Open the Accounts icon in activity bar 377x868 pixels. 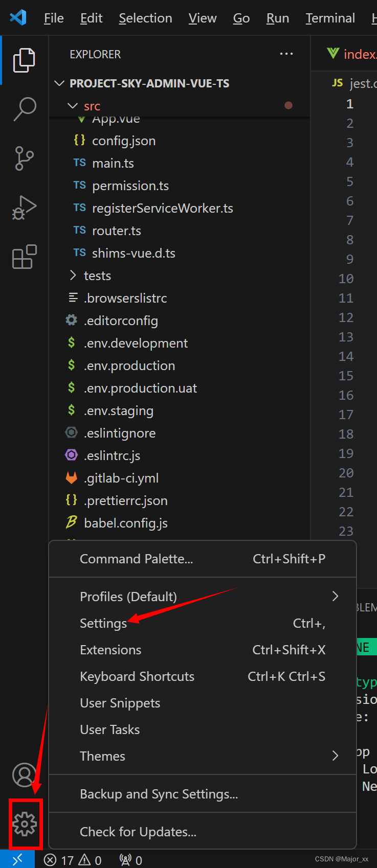[x=24, y=775]
